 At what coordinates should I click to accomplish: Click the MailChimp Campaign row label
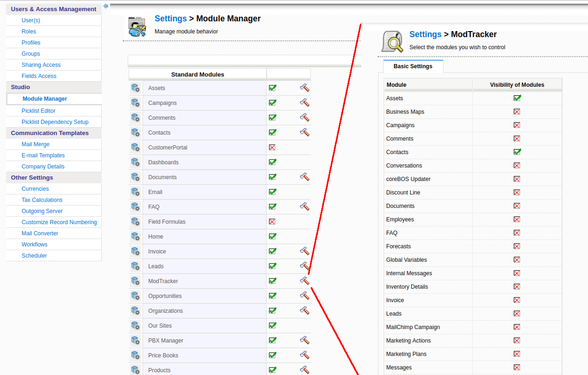[x=413, y=327]
